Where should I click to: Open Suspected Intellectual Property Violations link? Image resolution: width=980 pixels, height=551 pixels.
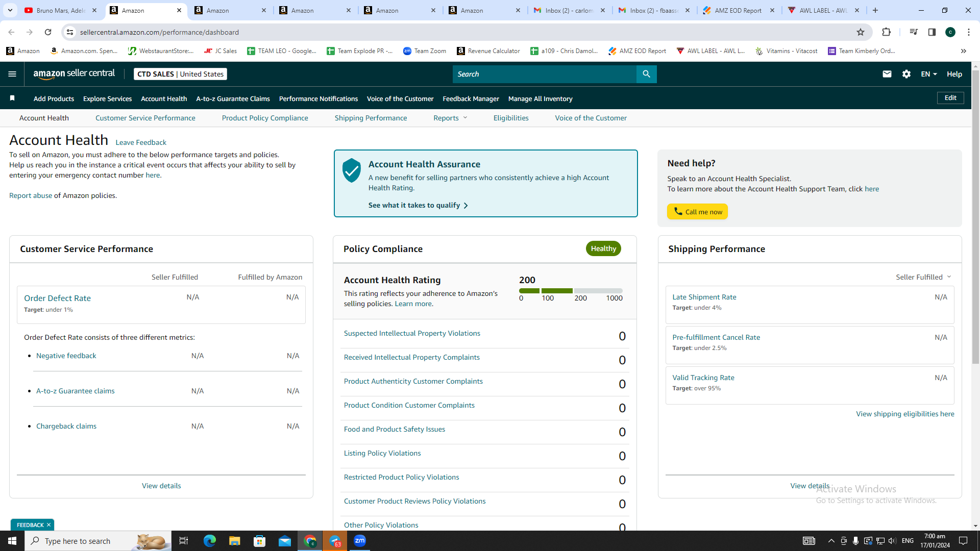(412, 333)
